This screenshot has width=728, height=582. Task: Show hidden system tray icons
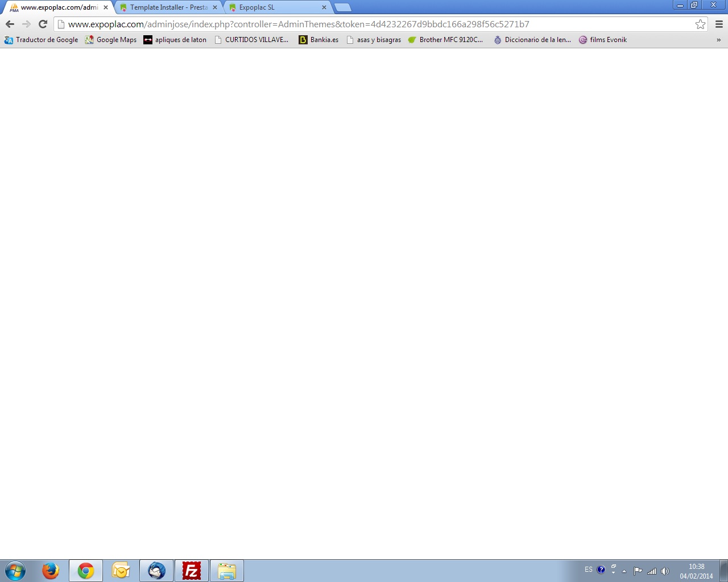pyautogui.click(x=624, y=571)
